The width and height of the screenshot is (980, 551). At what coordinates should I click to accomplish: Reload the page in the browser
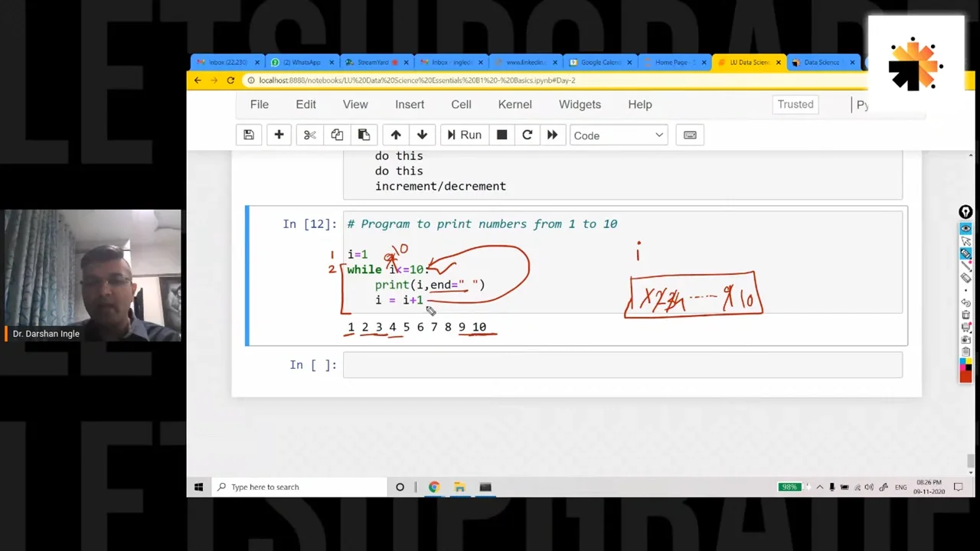click(230, 80)
